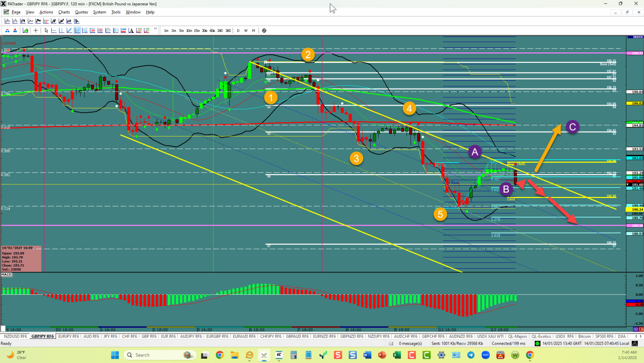Switch to the GBPAUD RF6 tab
644x363 pixels.
click(x=297, y=336)
